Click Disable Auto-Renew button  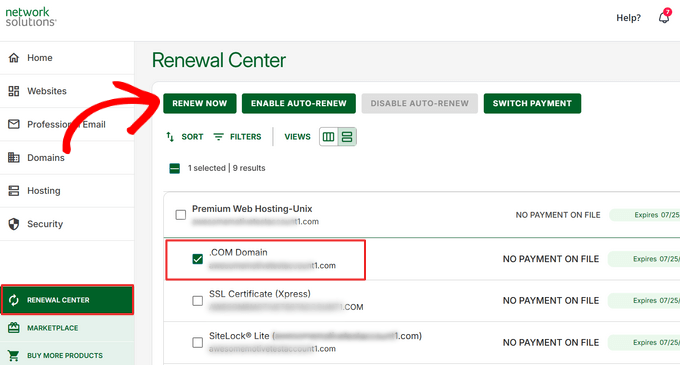(x=419, y=103)
